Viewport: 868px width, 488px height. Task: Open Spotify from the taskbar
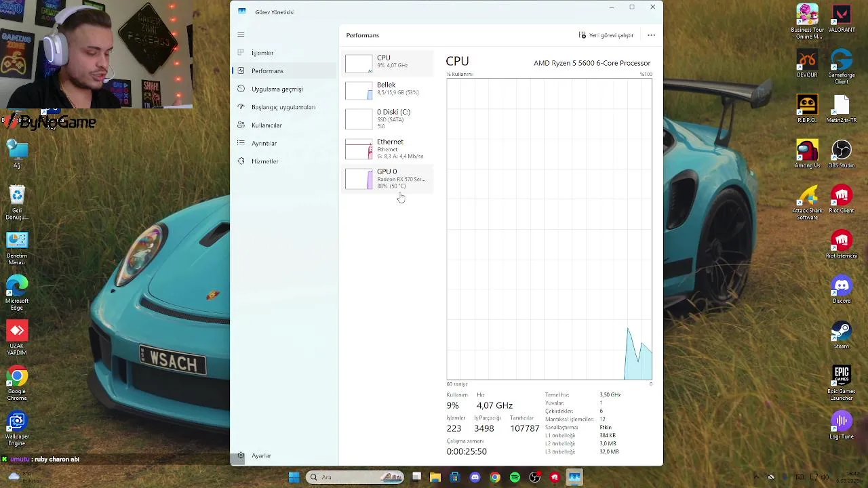[x=515, y=477]
